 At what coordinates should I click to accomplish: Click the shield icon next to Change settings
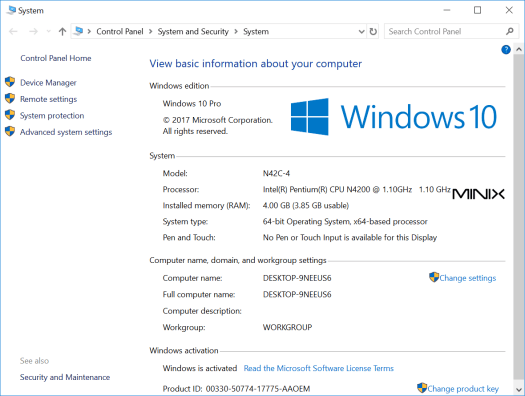434,277
